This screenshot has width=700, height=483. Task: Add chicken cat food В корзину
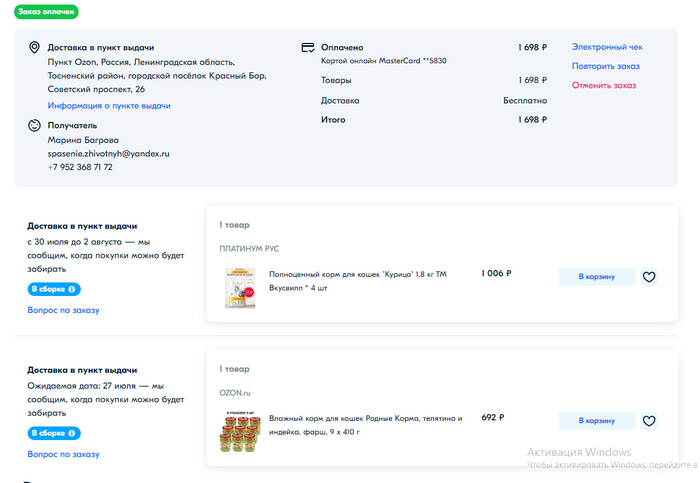tap(596, 277)
